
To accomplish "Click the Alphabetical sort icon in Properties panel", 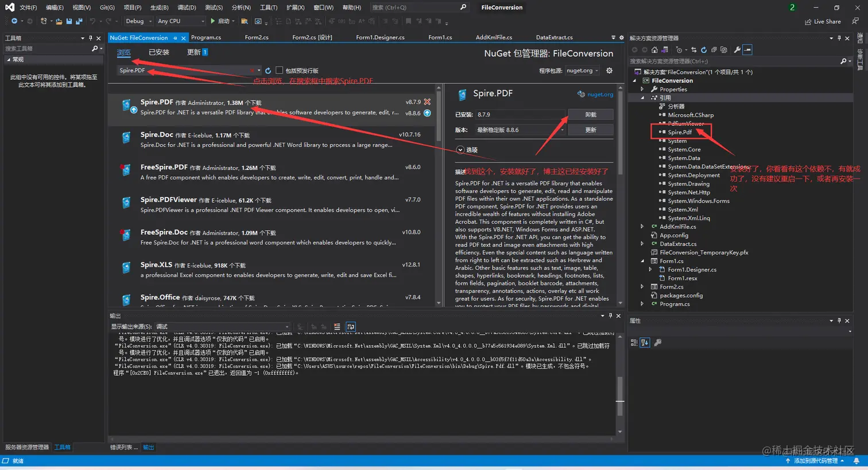I will 645,343.
